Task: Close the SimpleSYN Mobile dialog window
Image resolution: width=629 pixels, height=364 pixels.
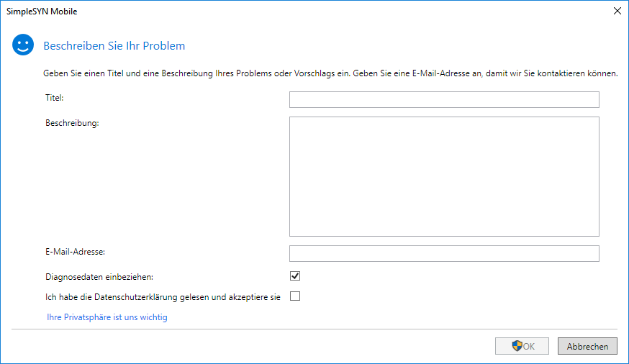Action: tap(617, 12)
